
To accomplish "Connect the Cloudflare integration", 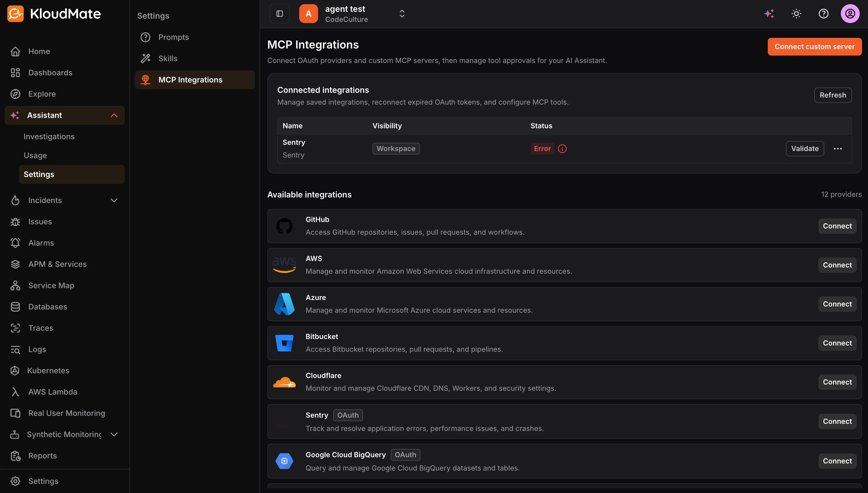I will [x=837, y=382].
